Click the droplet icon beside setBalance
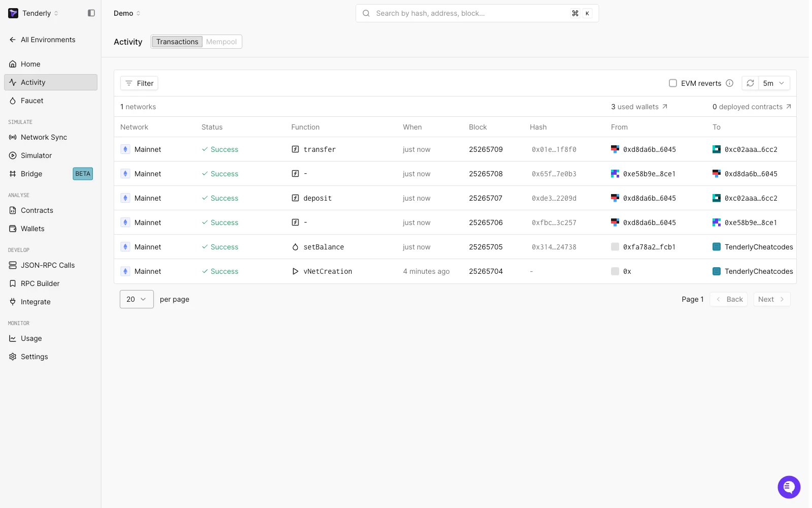The image size is (812, 508). coord(295,247)
